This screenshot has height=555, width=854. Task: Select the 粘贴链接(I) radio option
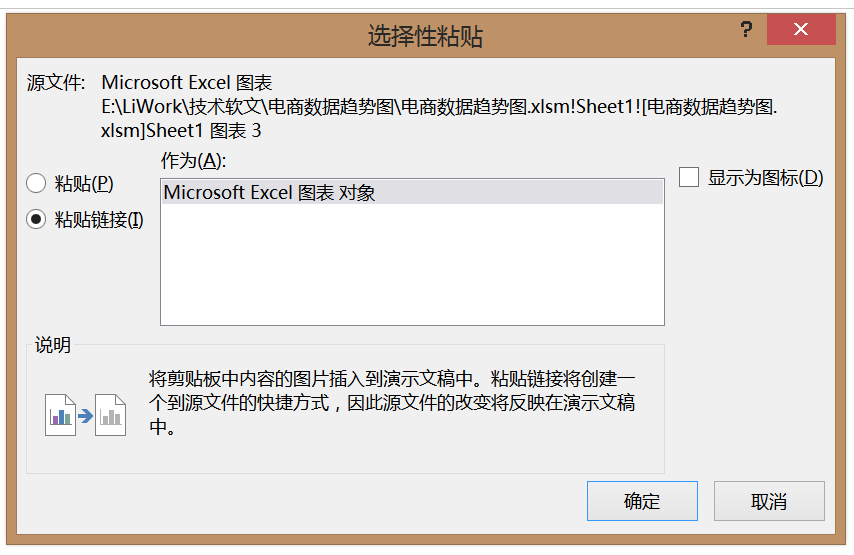36,219
